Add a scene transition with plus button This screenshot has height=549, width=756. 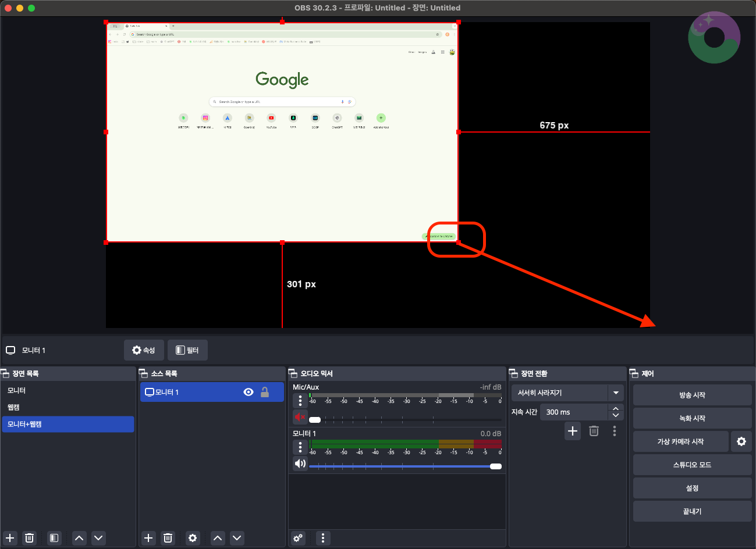click(x=573, y=431)
